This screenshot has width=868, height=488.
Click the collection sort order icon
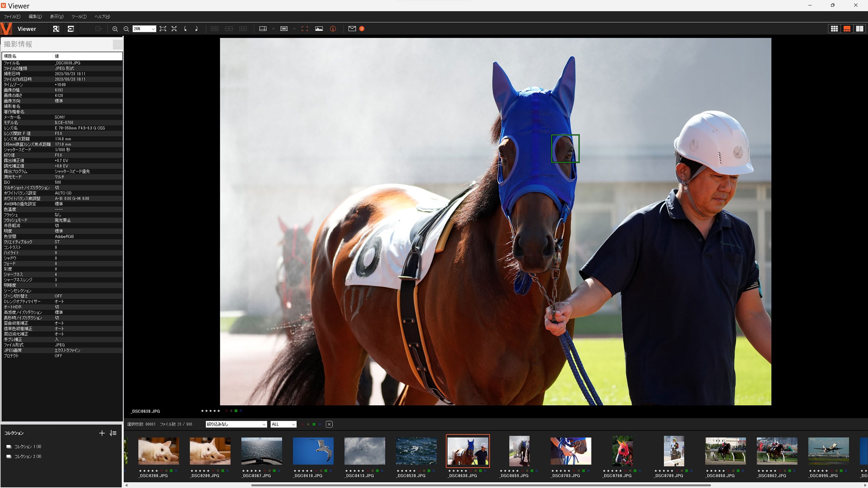pyautogui.click(x=113, y=433)
